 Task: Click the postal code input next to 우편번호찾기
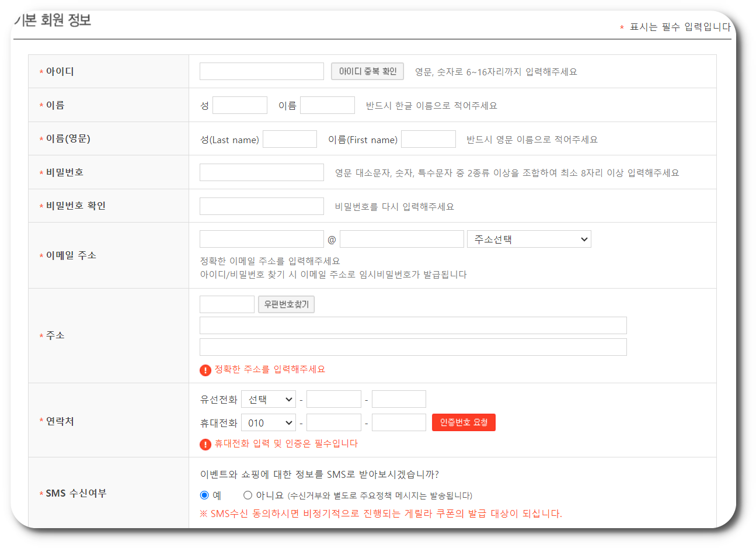pyautogui.click(x=227, y=304)
